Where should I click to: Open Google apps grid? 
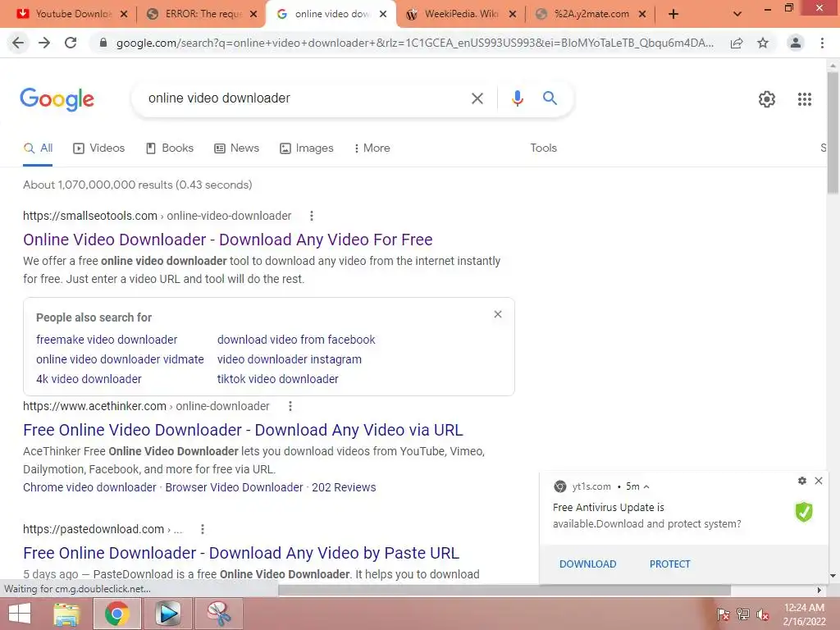(x=805, y=99)
